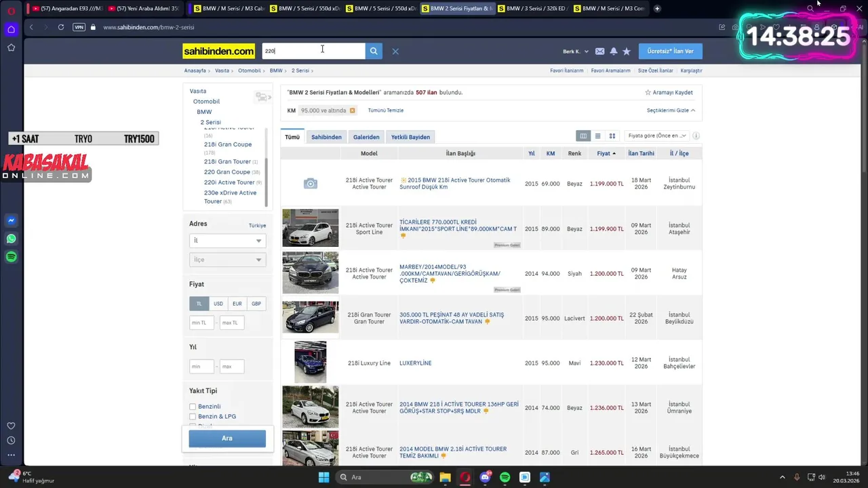868x488 pixels.
Task: Select GBP currency option
Action: 256,304
